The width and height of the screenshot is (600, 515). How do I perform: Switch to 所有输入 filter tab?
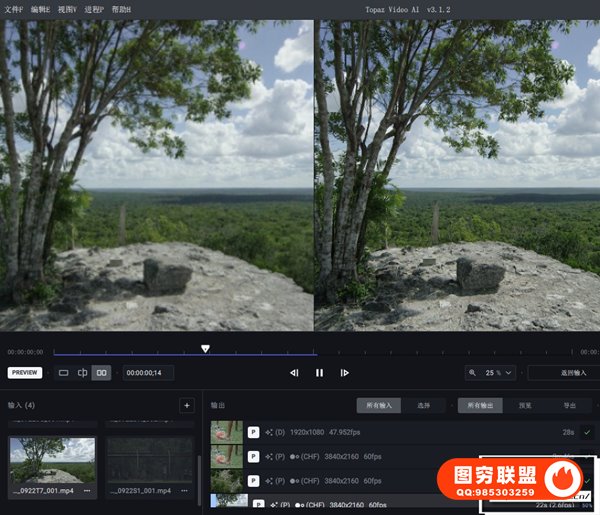click(380, 406)
